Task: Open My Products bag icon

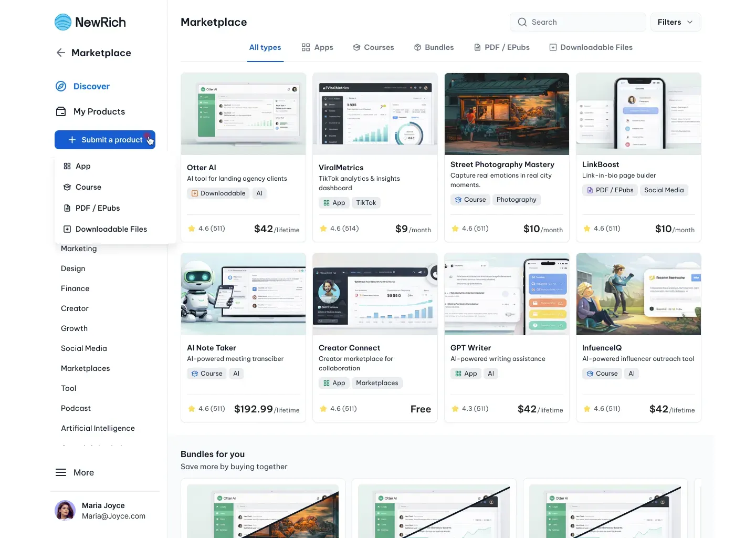Action: pyautogui.click(x=61, y=111)
